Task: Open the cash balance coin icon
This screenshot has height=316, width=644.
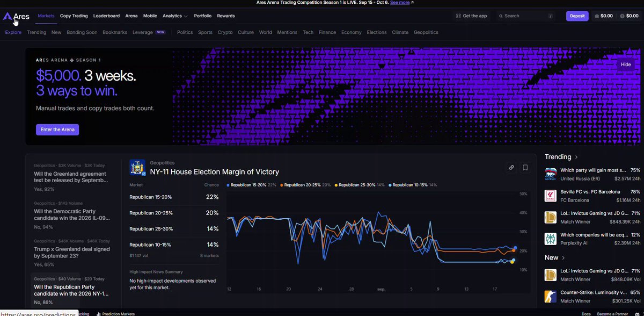Action: point(621,16)
